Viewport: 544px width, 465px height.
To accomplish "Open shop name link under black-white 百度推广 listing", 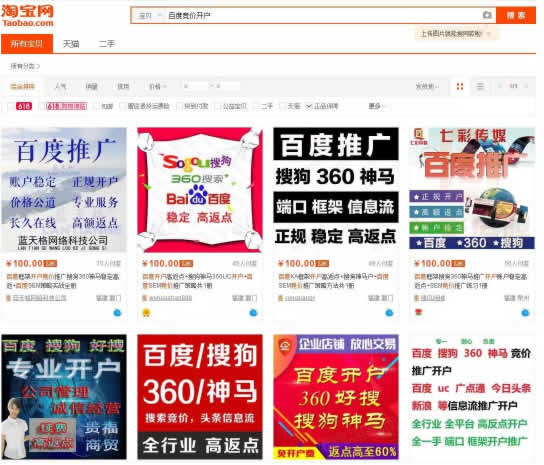I will [300, 298].
